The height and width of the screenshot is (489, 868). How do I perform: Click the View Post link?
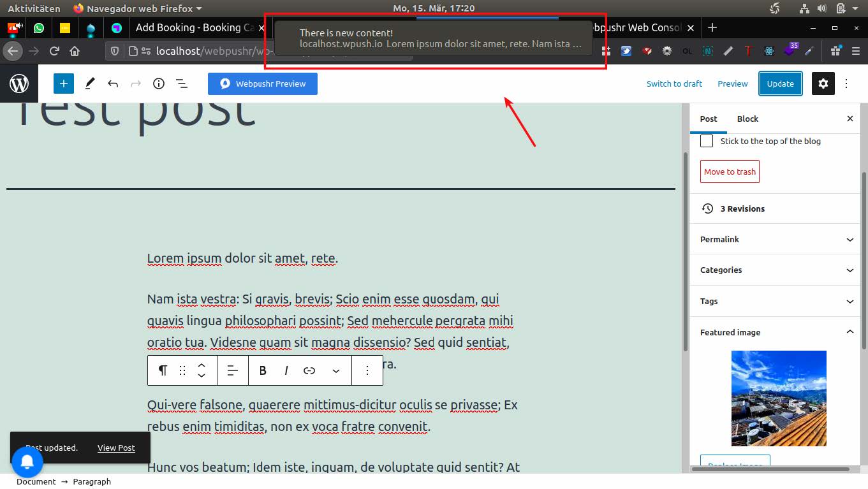pyautogui.click(x=116, y=448)
